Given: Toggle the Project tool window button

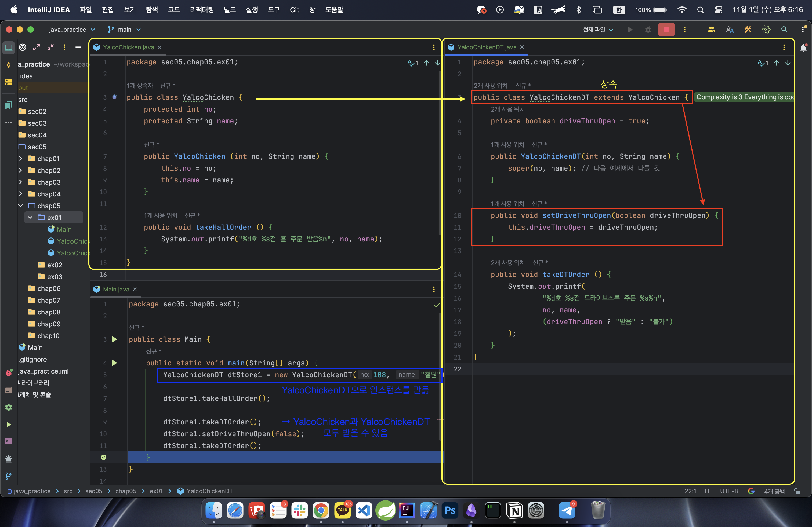Looking at the screenshot, I should tap(9, 47).
